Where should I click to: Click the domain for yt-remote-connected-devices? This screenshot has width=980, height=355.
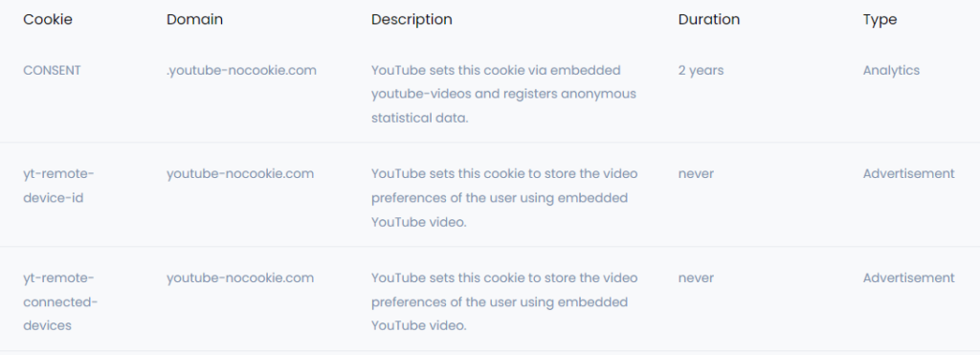pos(240,278)
